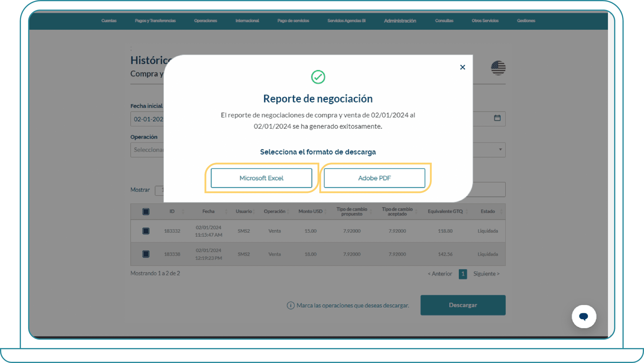Click the green success checkmark icon
The width and height of the screenshot is (644, 363).
pos(318,77)
